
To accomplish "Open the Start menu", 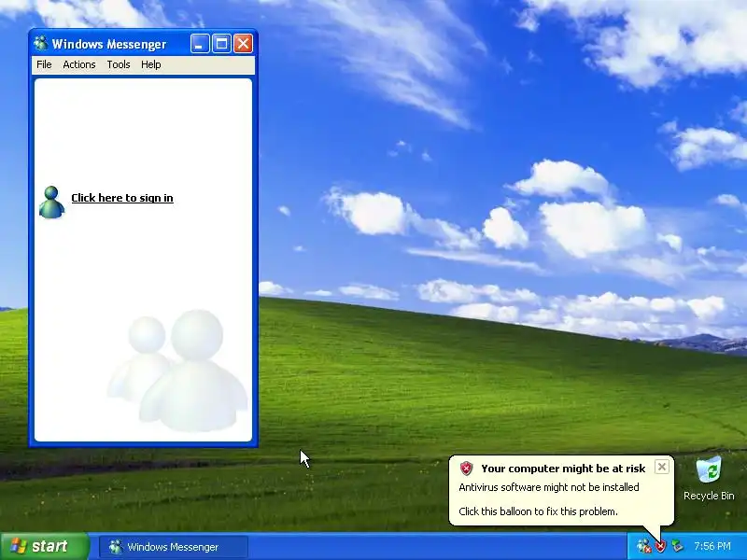I will (x=45, y=546).
